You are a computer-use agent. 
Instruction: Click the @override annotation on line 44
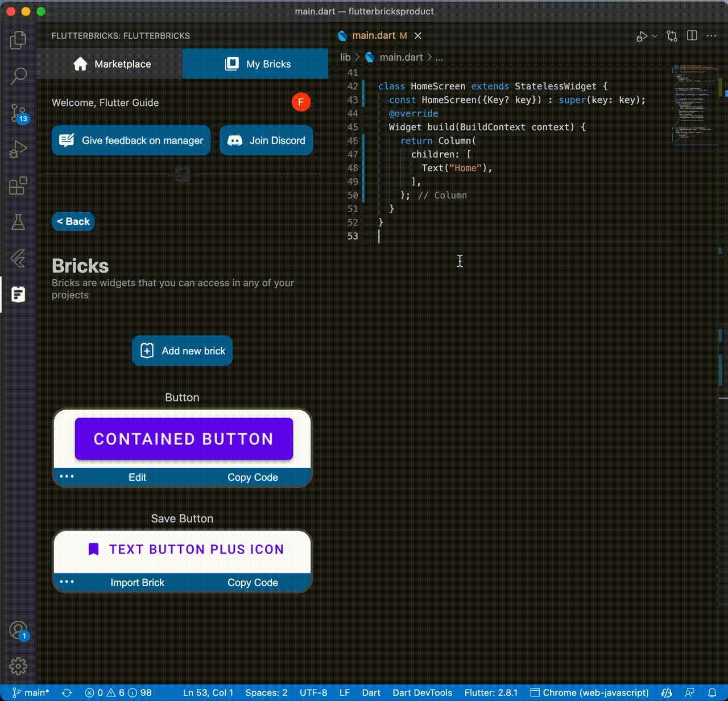[x=413, y=114]
